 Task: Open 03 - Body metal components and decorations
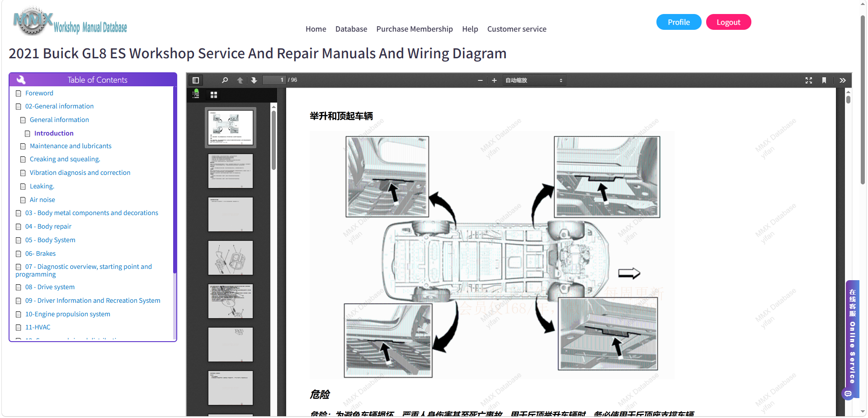[92, 213]
